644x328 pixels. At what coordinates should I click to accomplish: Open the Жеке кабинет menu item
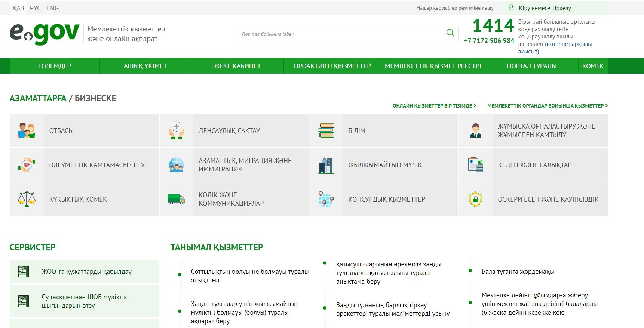tap(237, 66)
